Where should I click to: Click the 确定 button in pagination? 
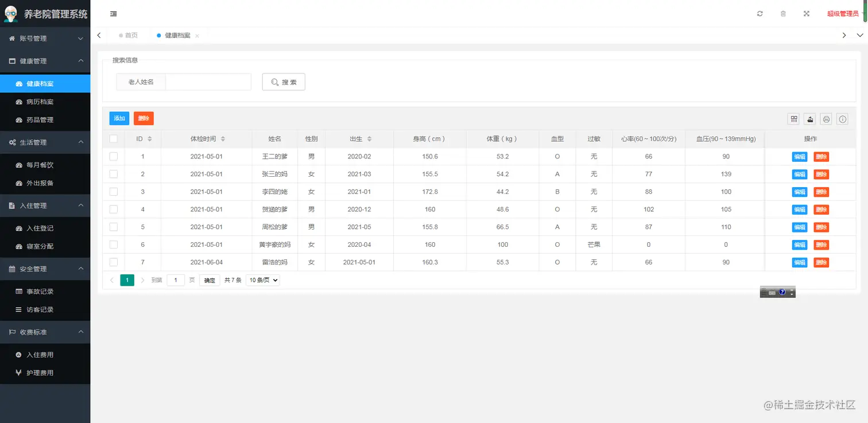[210, 280]
